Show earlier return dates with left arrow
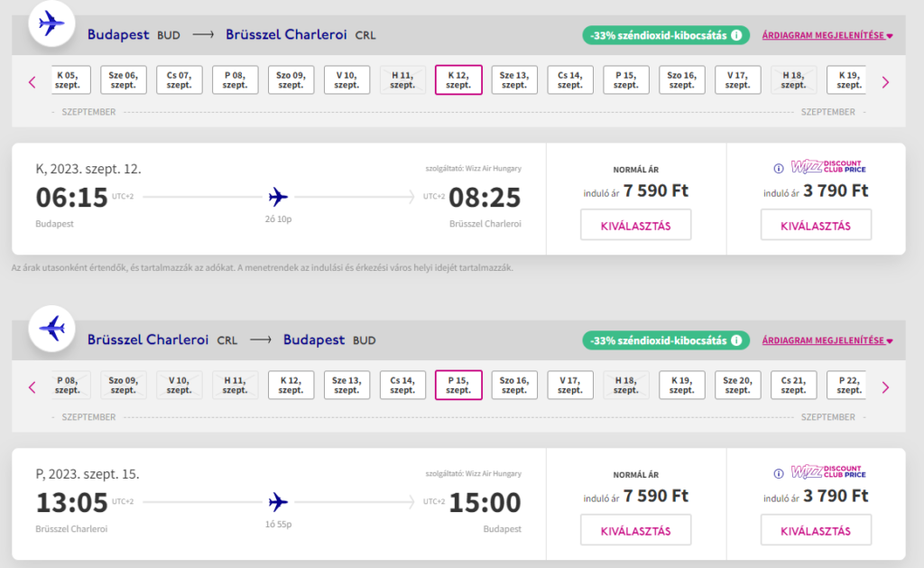This screenshot has height=568, width=924. tap(32, 387)
